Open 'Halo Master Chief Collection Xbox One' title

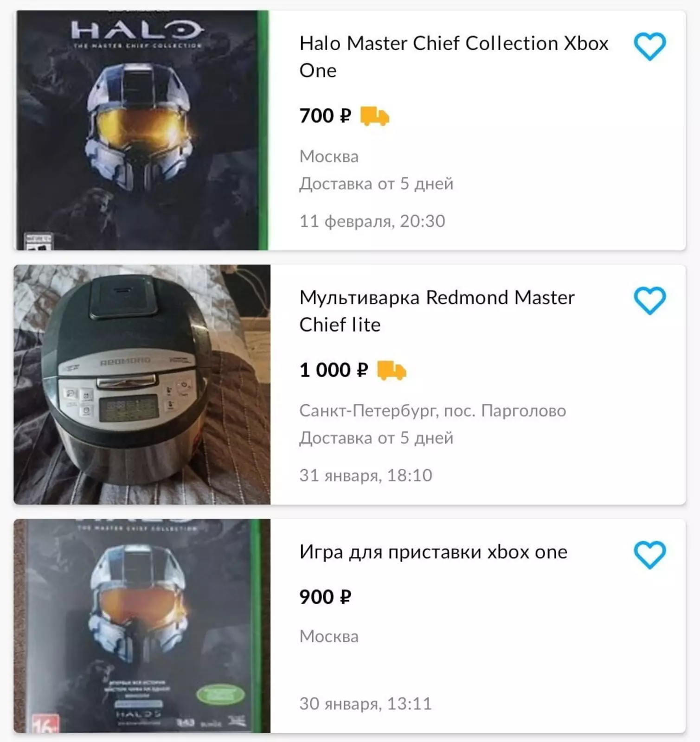click(x=453, y=57)
